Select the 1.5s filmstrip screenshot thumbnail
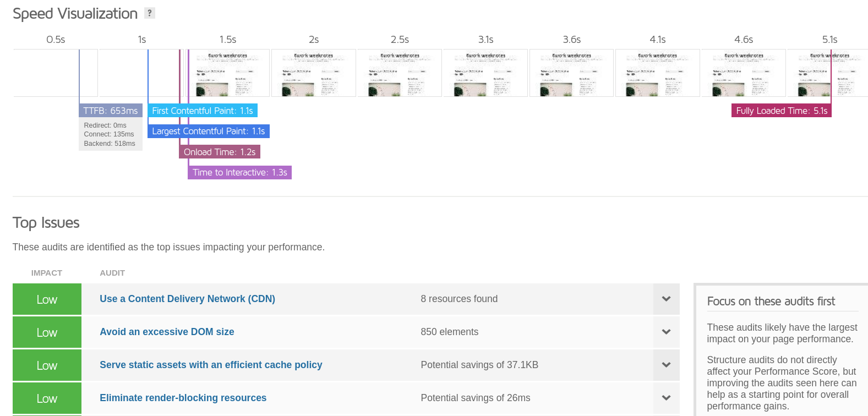The height and width of the screenshot is (416, 868). 228,73
